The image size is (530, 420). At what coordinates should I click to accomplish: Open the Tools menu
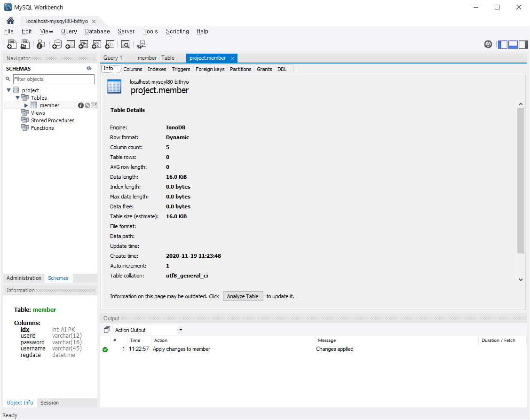pos(150,32)
